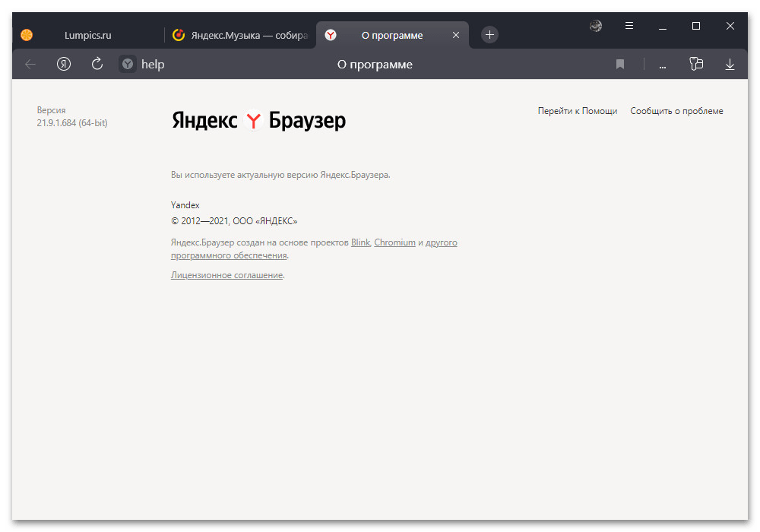Screen dimensions: 760x532
Task: Open the user profile avatar
Action: pyautogui.click(x=596, y=26)
